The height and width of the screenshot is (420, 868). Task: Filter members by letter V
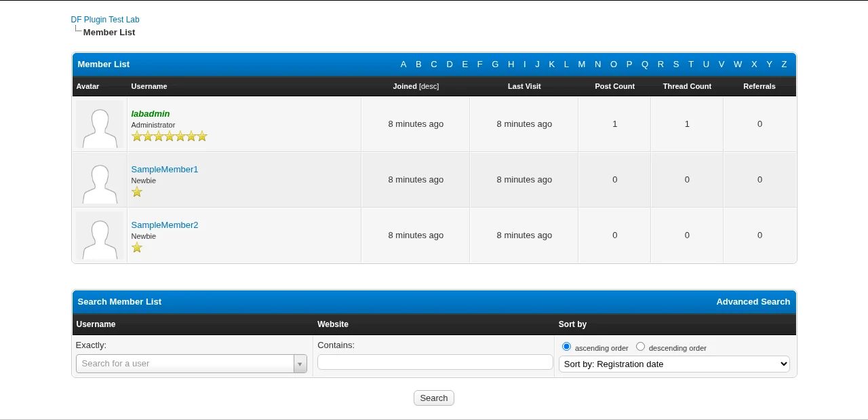coord(722,64)
